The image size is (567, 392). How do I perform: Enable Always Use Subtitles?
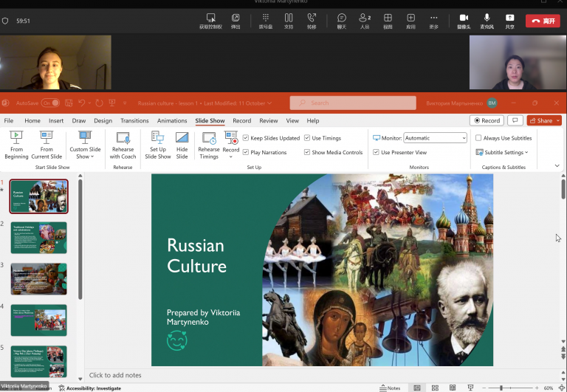478,138
